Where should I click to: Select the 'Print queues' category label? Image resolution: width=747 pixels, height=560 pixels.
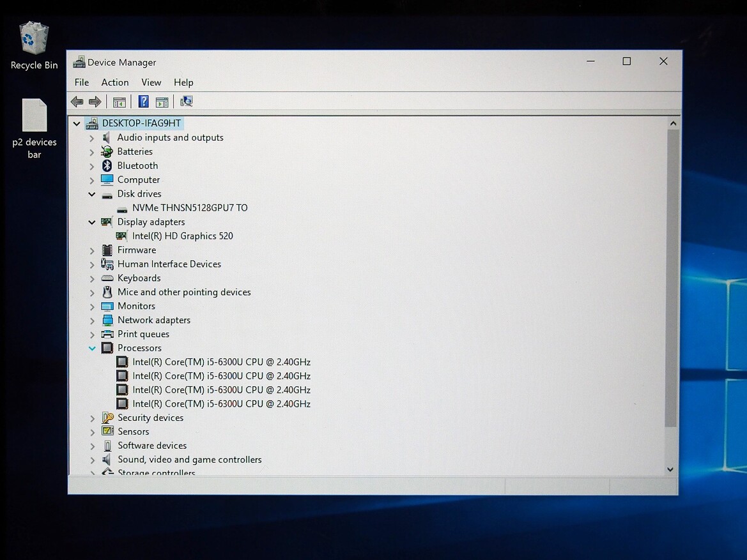143,334
